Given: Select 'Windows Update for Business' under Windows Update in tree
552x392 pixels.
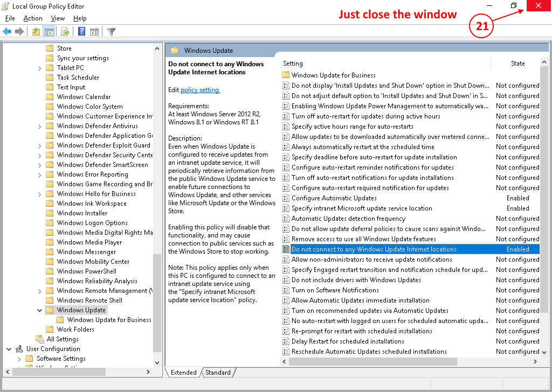Looking at the screenshot, I should coord(109,319).
